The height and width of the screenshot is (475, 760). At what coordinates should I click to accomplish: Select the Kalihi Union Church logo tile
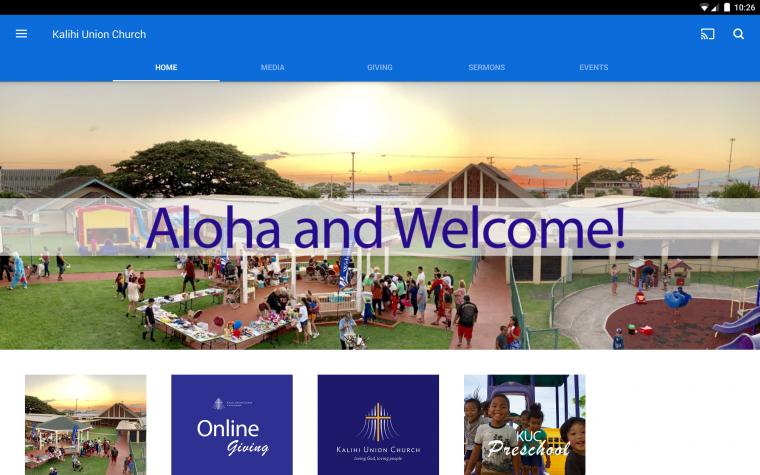378,425
